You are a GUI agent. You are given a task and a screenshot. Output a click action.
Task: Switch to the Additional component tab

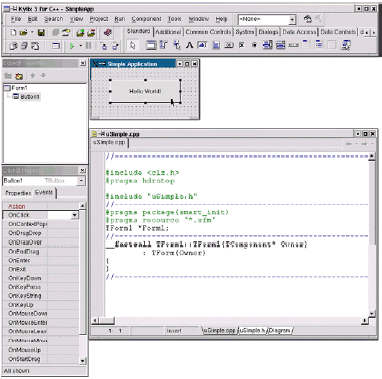tap(168, 32)
